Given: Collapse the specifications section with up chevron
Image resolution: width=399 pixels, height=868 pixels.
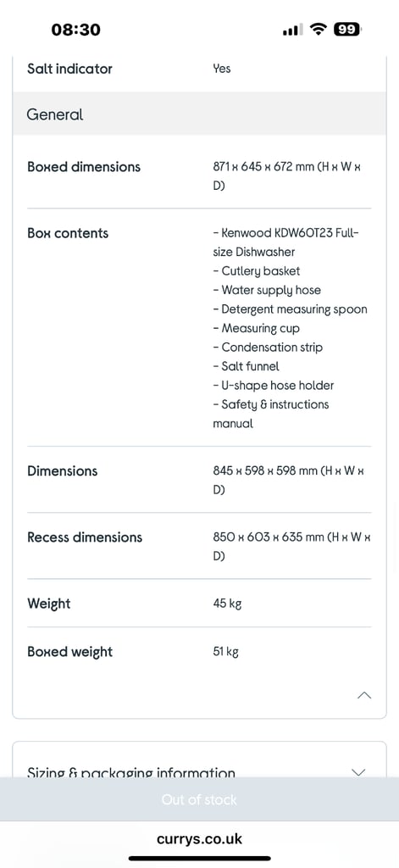Looking at the screenshot, I should pos(364,695).
